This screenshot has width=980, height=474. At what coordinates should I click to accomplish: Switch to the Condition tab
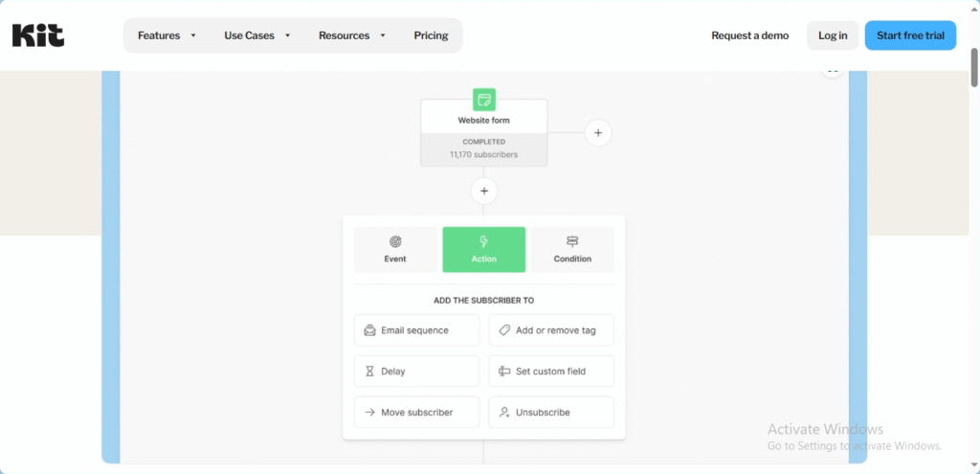[572, 250]
